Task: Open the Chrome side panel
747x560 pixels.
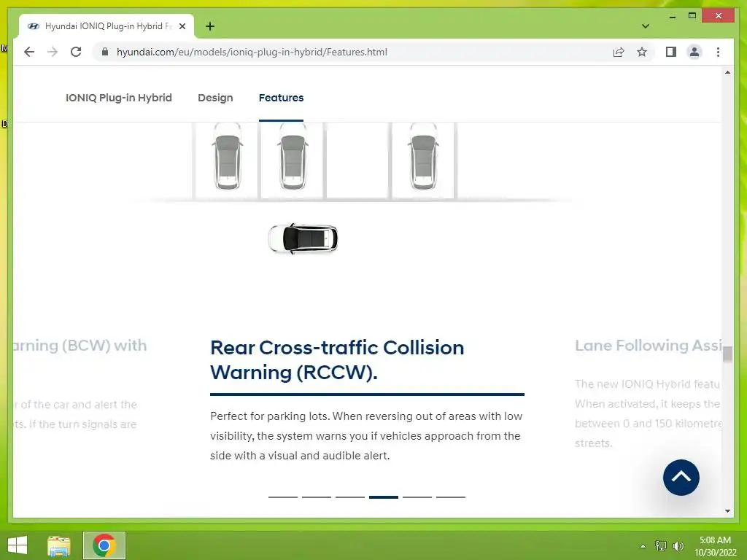Action: (671, 52)
